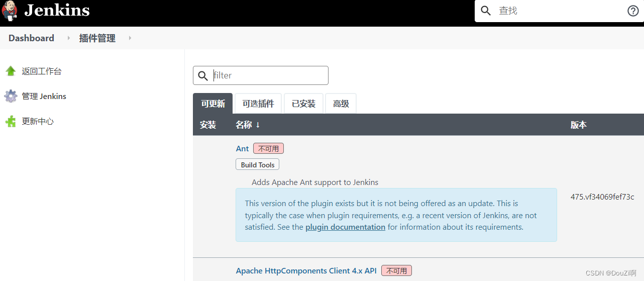Click the 安装 column header
This screenshot has height=281, width=644.
[208, 125]
